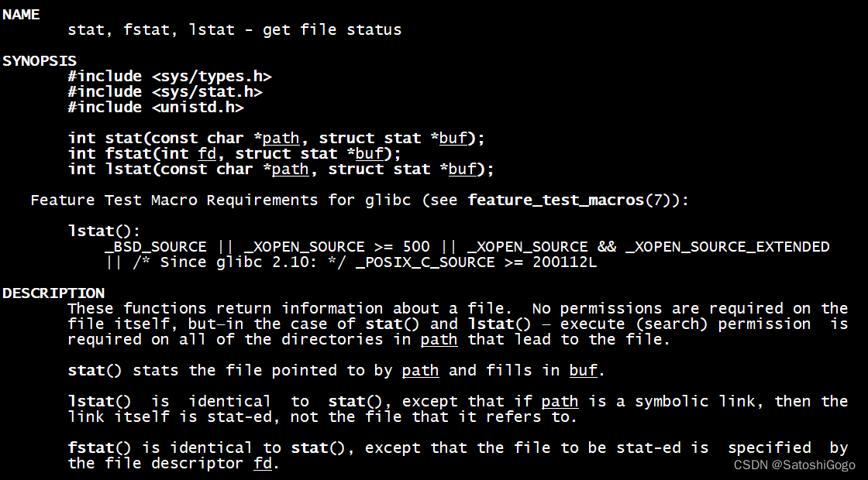
Task: Click the #include <unistd.h> line
Action: tap(156, 108)
